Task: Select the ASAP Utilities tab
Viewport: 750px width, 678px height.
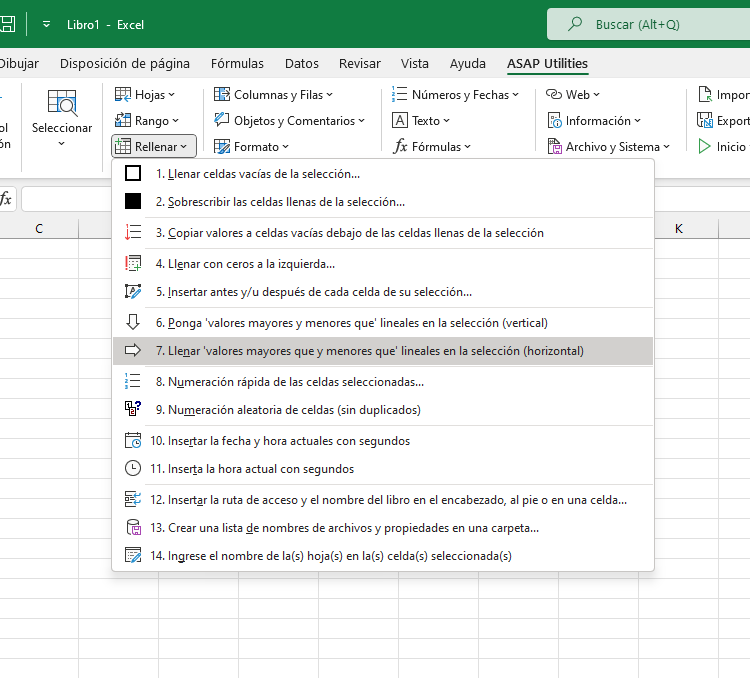Action: coord(547,63)
